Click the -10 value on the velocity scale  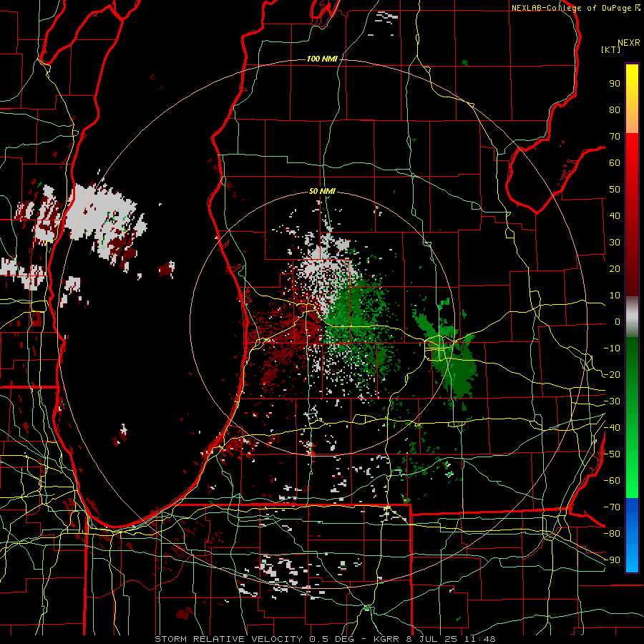[x=612, y=348]
